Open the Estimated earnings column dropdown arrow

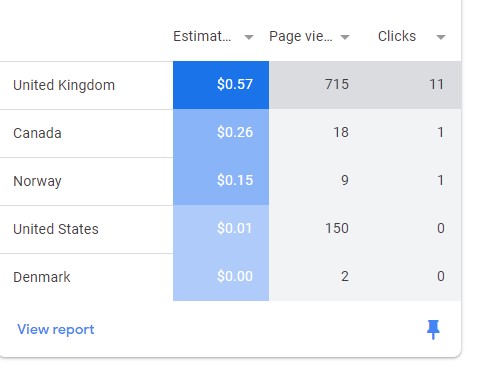coord(249,37)
